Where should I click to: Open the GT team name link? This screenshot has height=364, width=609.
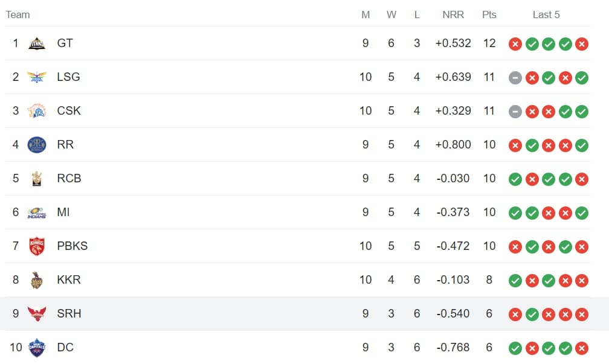point(65,43)
